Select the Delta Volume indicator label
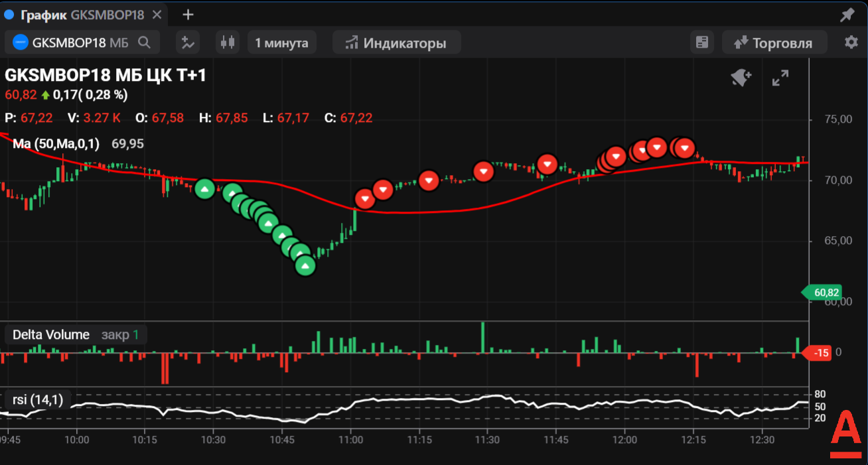Viewport: 868px width, 465px height. coord(50,335)
